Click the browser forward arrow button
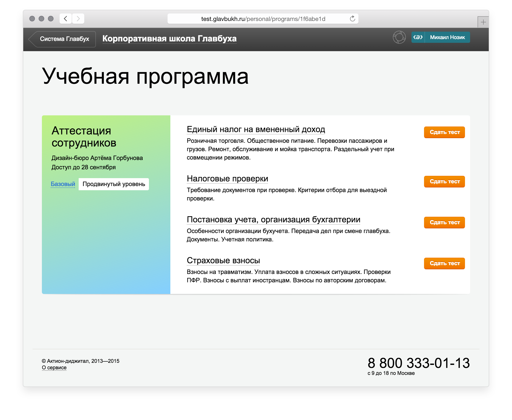 click(78, 19)
